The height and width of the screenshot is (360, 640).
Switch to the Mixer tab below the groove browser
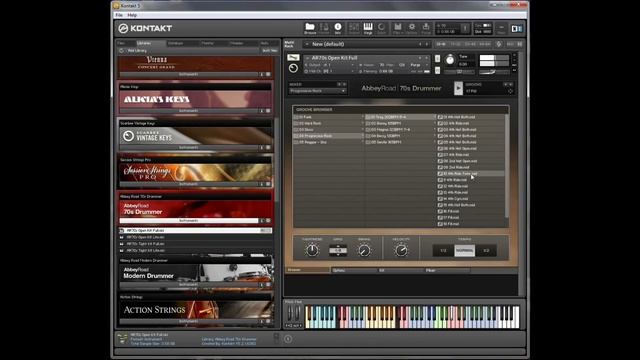(x=448, y=270)
